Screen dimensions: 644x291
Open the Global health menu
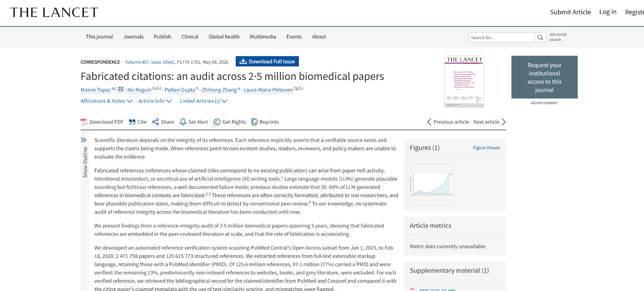click(224, 37)
